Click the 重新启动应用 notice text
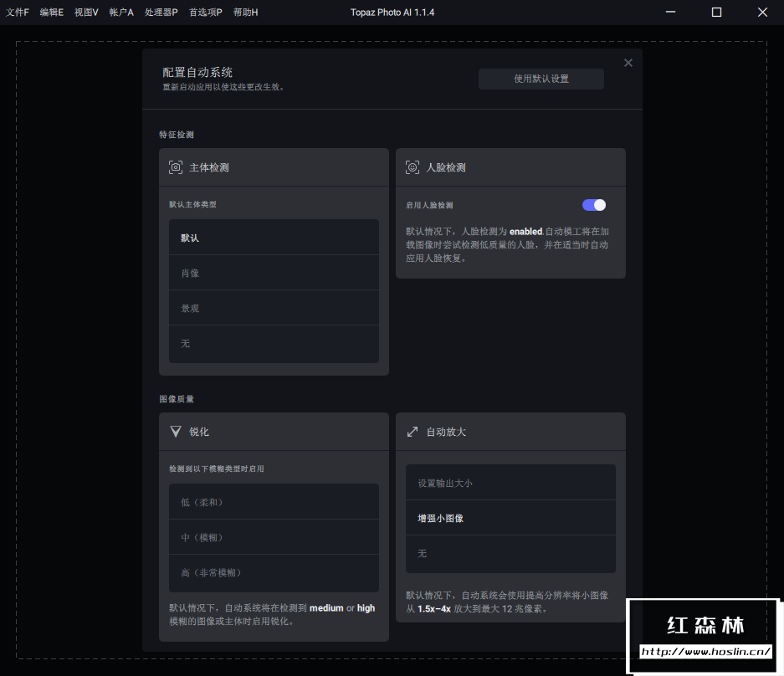 pos(223,87)
